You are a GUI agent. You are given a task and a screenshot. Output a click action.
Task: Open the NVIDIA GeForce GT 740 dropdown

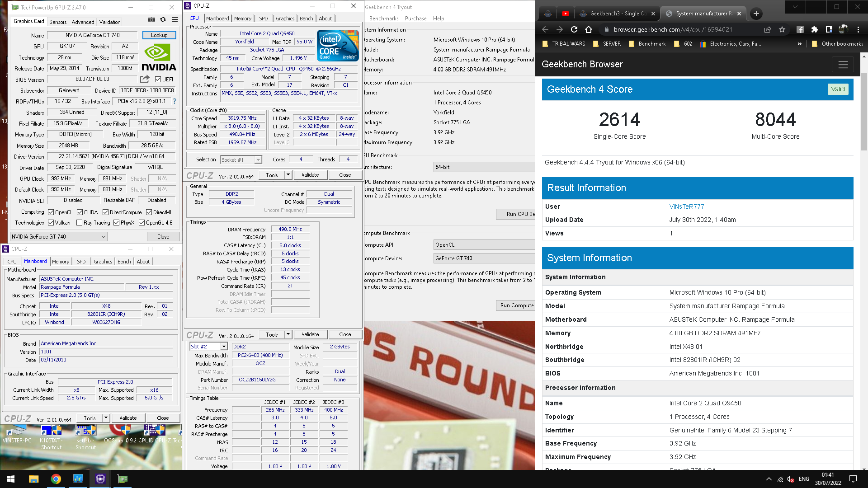click(x=59, y=236)
